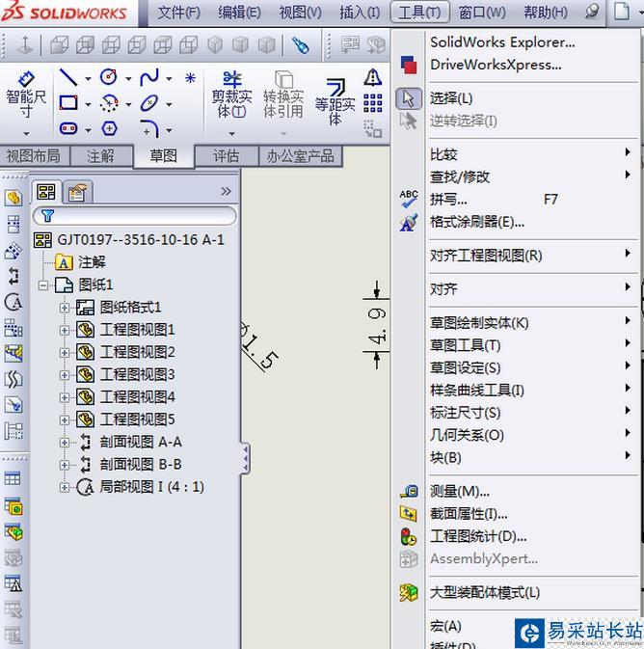Click the paint brush toolbar icon
This screenshot has width=644, height=649.
tap(301, 44)
